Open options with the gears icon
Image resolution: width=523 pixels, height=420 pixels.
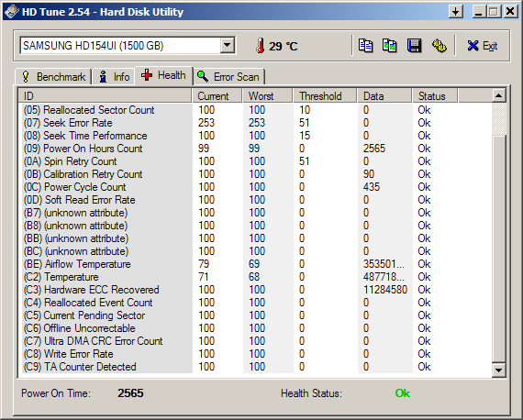click(x=439, y=46)
